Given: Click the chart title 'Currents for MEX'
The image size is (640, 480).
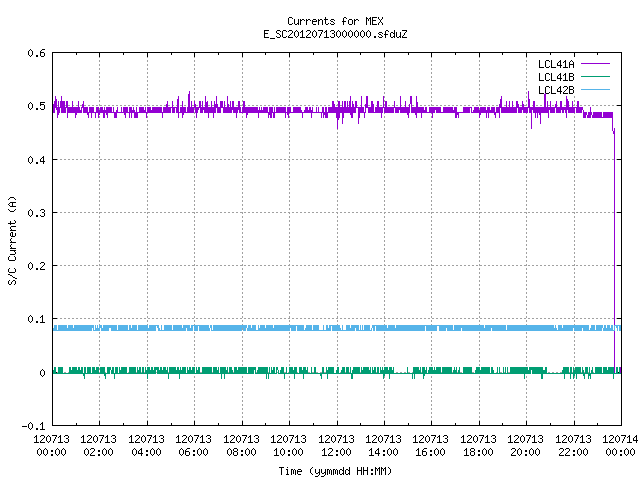Looking at the screenshot, I should click(335, 21).
